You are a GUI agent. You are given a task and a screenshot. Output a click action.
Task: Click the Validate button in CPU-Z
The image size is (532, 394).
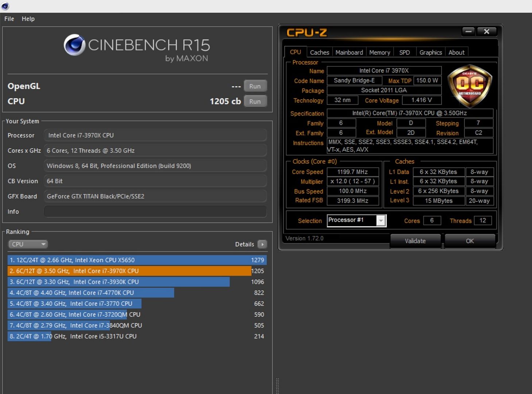click(x=415, y=241)
